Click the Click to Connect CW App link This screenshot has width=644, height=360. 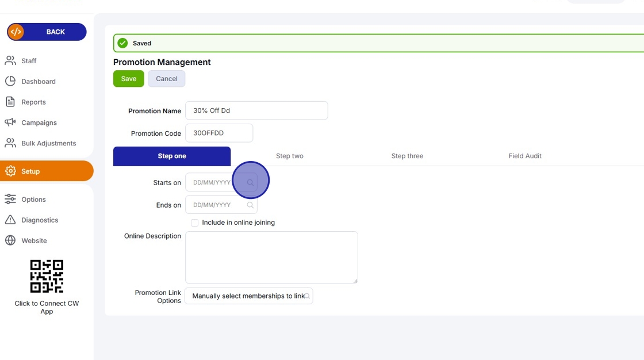pos(47,308)
